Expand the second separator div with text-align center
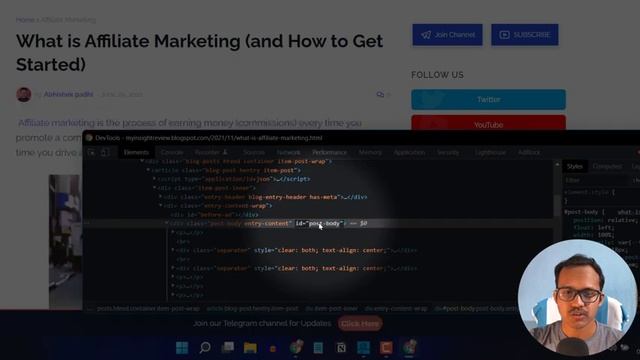The image size is (640, 360). pyautogui.click(x=173, y=268)
